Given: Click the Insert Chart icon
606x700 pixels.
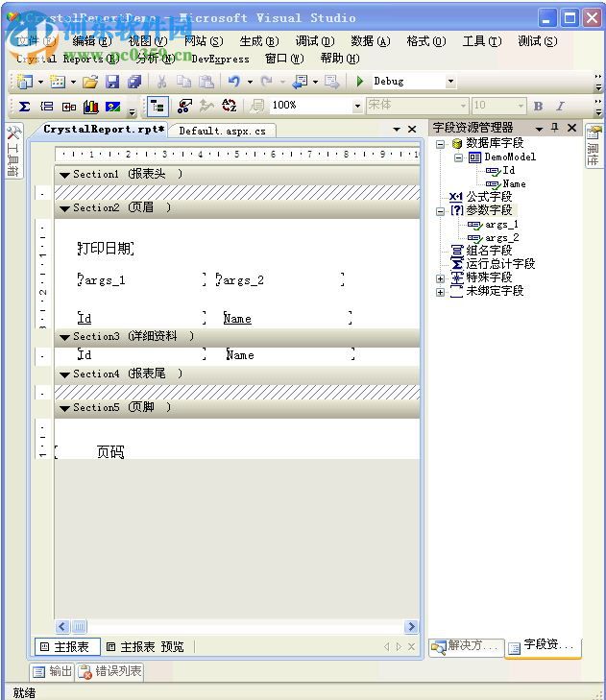Looking at the screenshot, I should click(x=90, y=107).
